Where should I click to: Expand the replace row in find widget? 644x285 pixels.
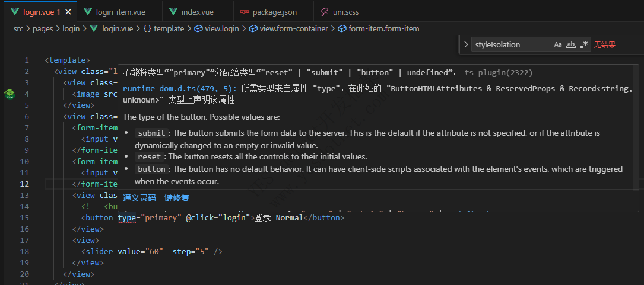[x=467, y=44]
